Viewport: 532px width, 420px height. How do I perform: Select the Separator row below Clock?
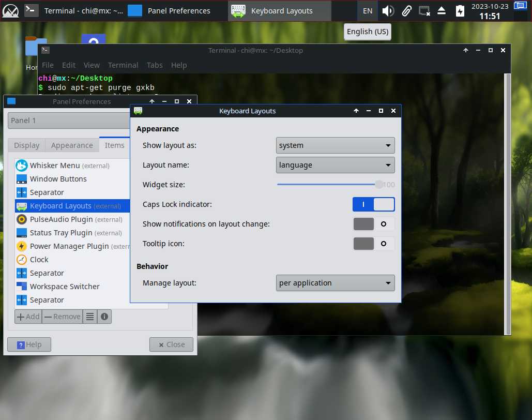[72, 273]
